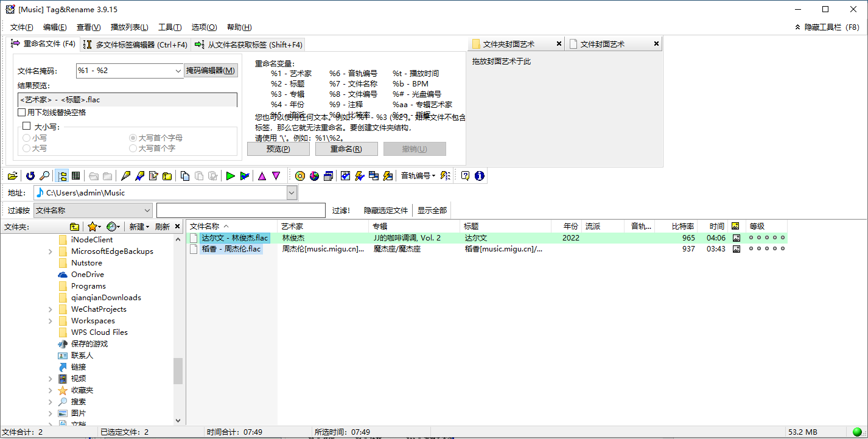Viewport: 868px width, 439px height.
Task: Select the OneDrive folder in tree
Action: (88, 275)
